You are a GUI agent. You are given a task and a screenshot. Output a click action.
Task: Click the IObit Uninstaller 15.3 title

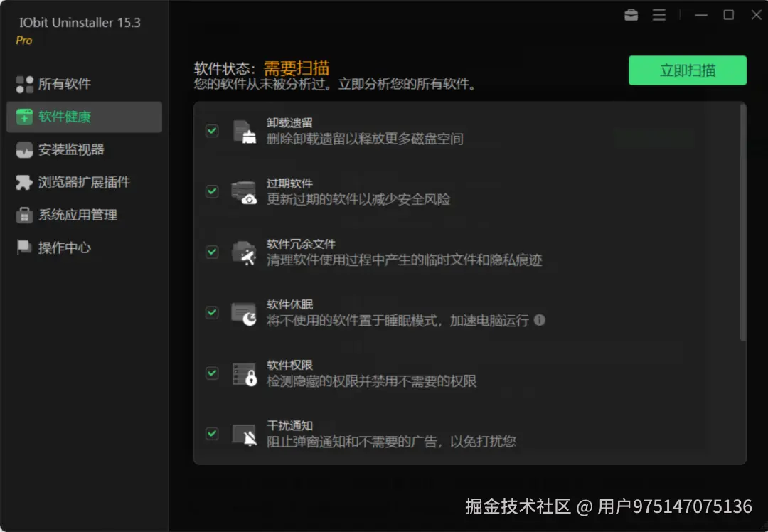tap(80, 23)
